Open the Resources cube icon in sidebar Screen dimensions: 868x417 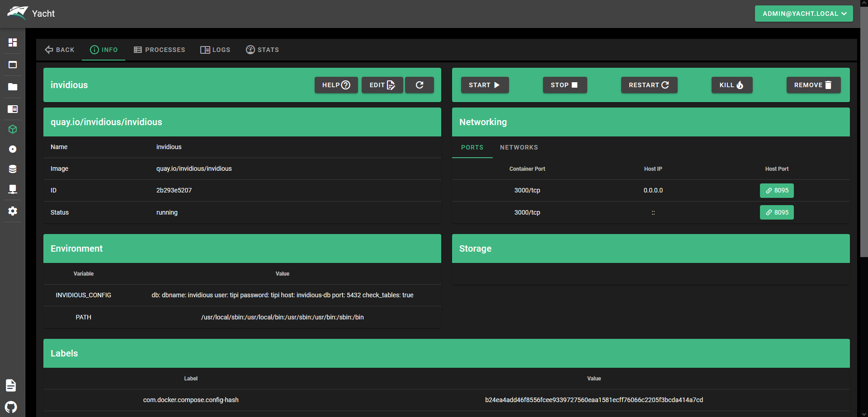pyautogui.click(x=13, y=129)
